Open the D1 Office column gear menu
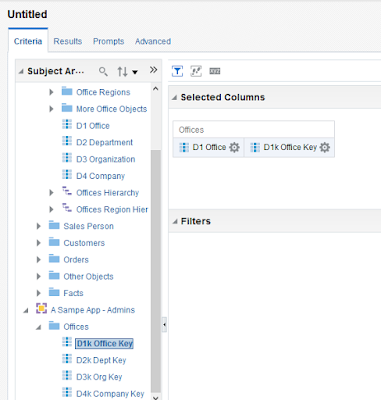The width and height of the screenshot is (381, 400). (x=234, y=147)
